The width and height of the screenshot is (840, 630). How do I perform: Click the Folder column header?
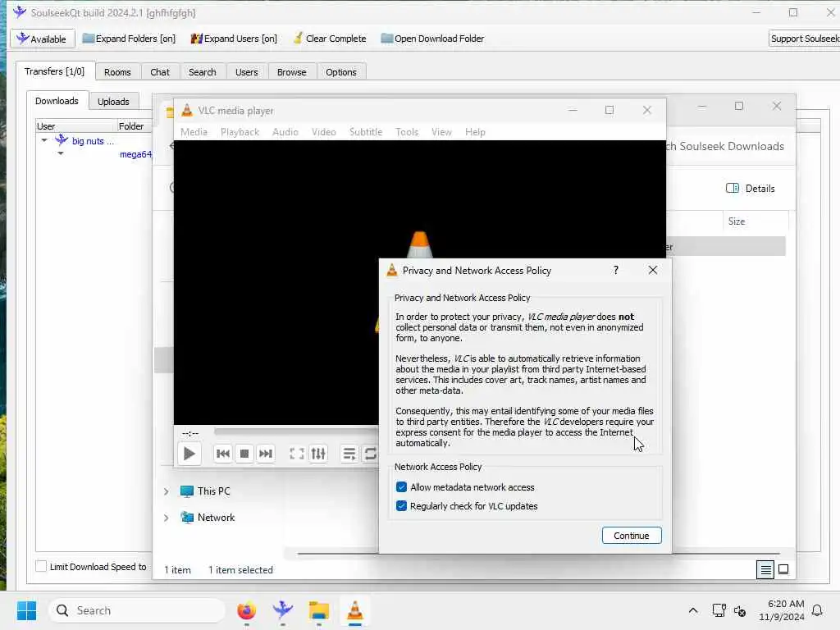point(135,126)
